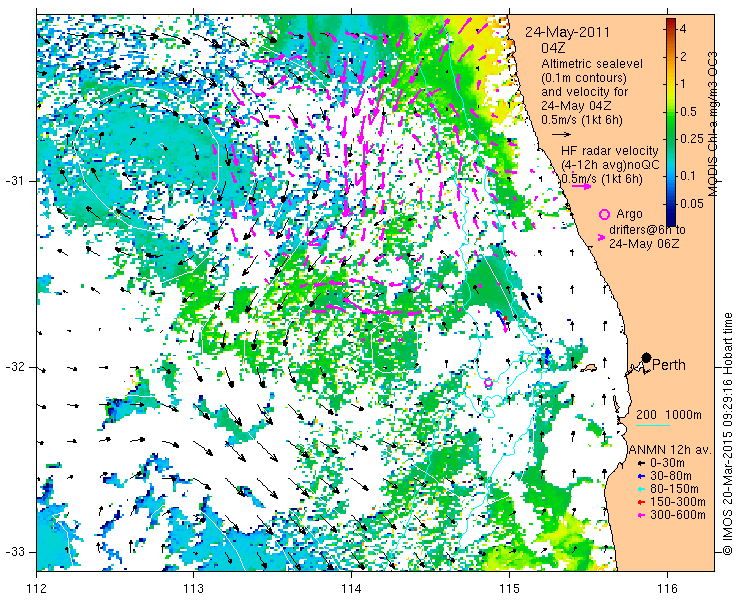Click the black Perth city marker dot
The height and width of the screenshot is (600, 740).
point(647,357)
